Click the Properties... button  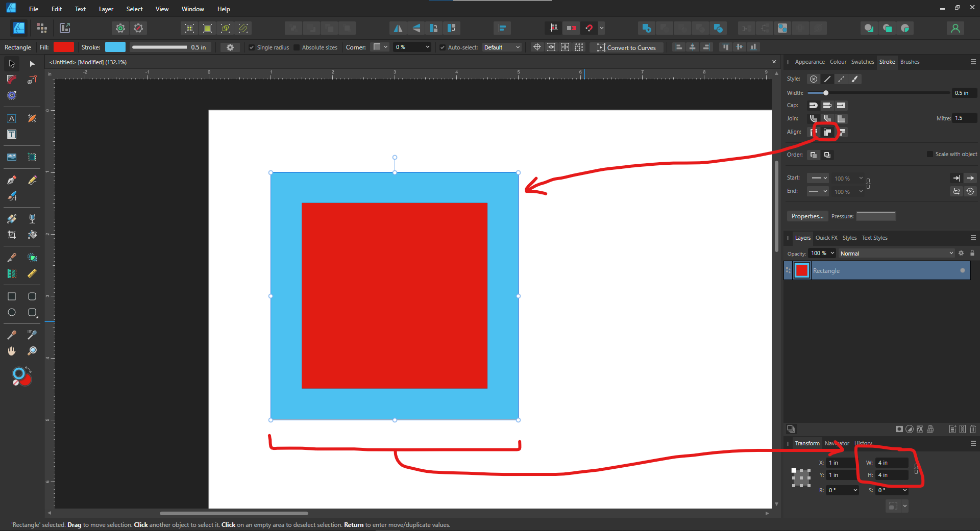(x=807, y=216)
